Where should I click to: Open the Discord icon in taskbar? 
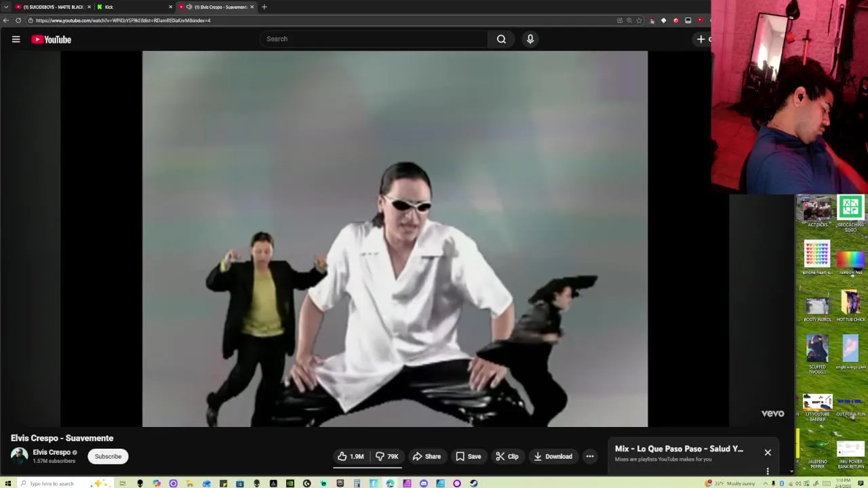point(423,483)
